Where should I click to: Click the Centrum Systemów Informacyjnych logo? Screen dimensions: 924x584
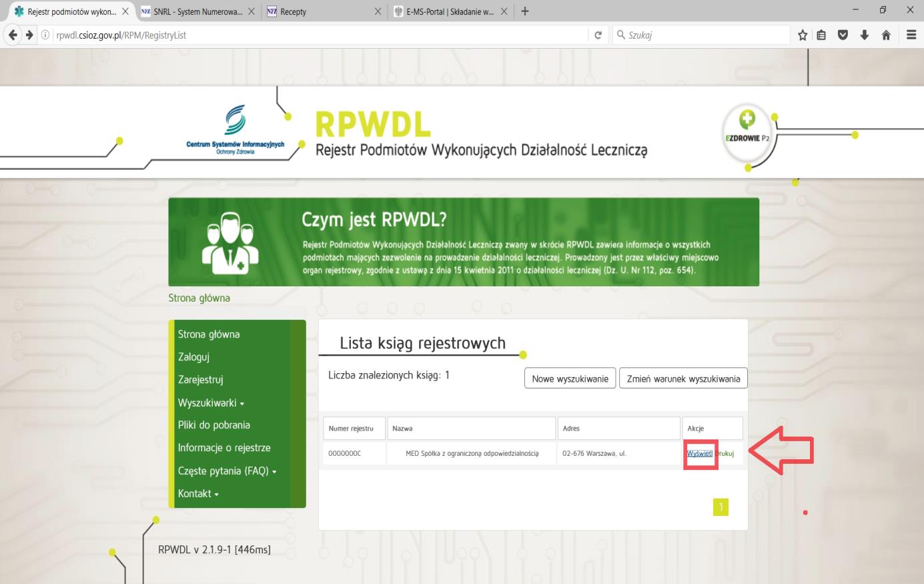coord(235,129)
